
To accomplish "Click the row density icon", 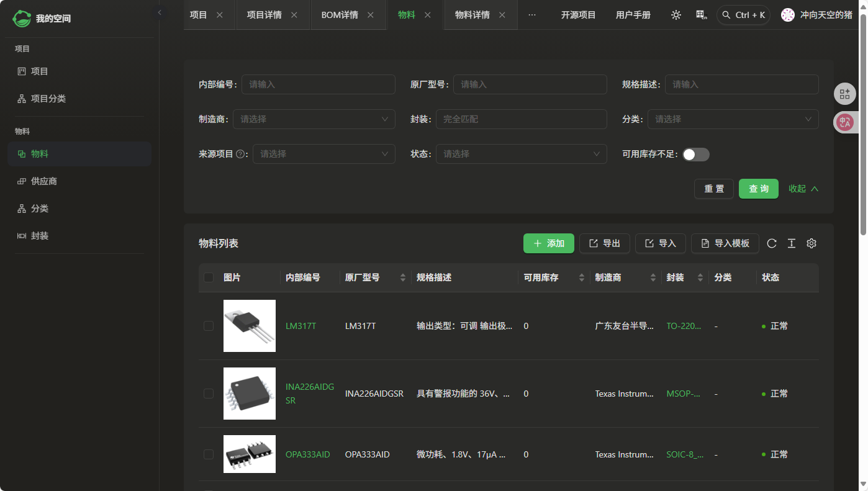I will pos(792,243).
